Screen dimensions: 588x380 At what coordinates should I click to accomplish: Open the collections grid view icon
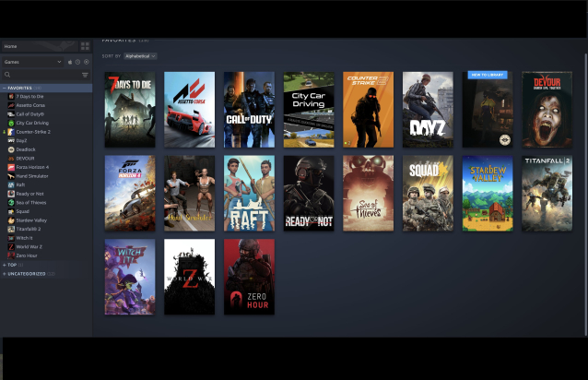click(85, 46)
